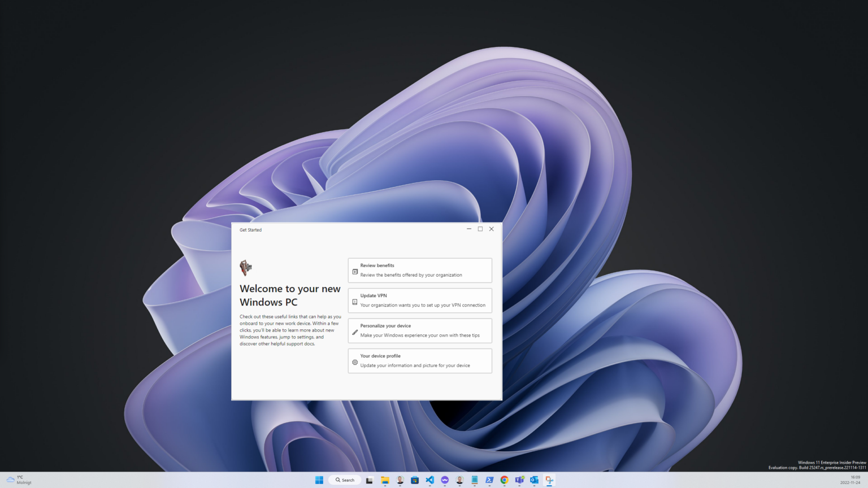Open Your device profile to update your picture
This screenshot has height=488, width=868.
pos(420,360)
